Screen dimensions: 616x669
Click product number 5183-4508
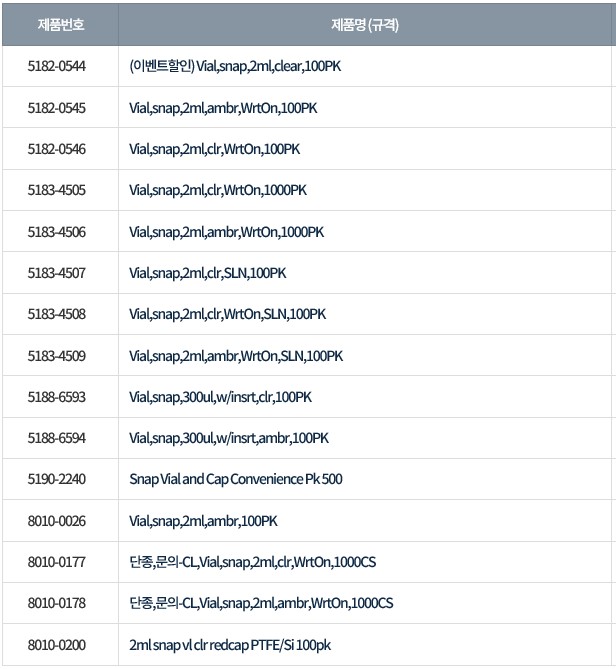tap(57, 314)
